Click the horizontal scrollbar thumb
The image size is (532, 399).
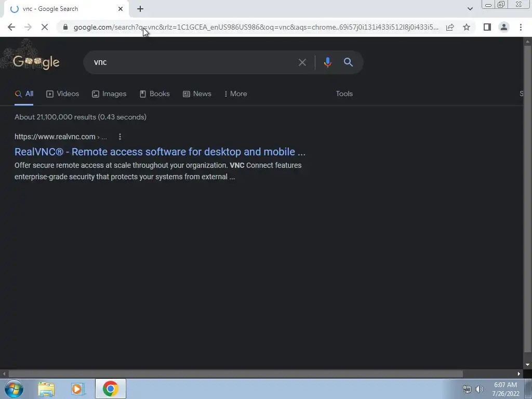[x=235, y=374]
